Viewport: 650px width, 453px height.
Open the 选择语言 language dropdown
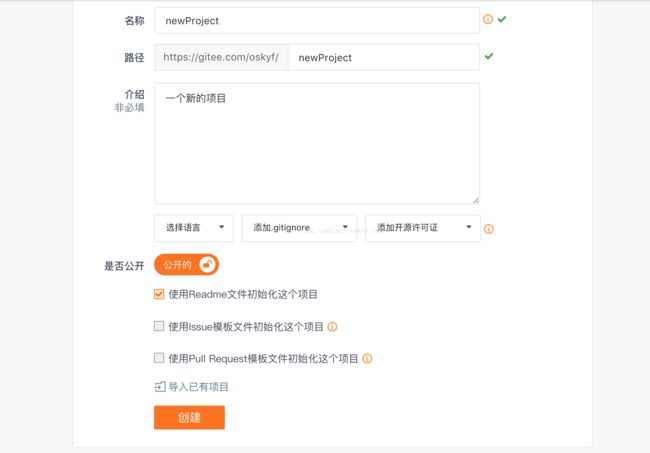click(x=194, y=228)
